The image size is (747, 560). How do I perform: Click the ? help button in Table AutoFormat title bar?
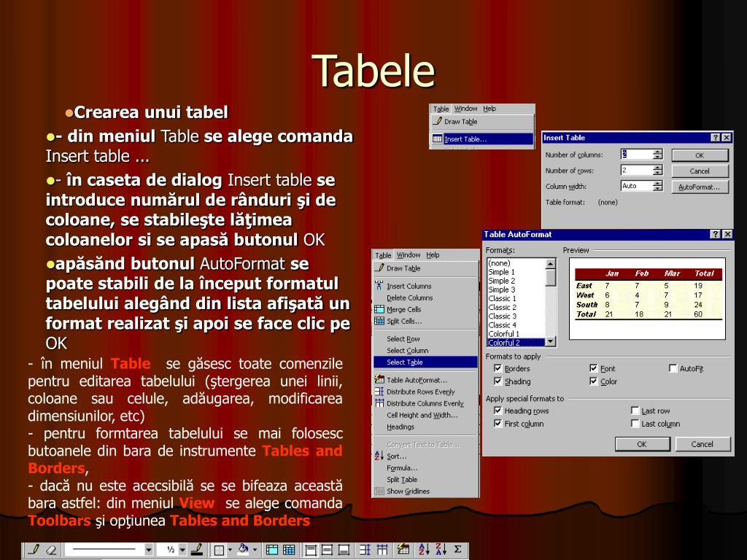click(x=716, y=234)
